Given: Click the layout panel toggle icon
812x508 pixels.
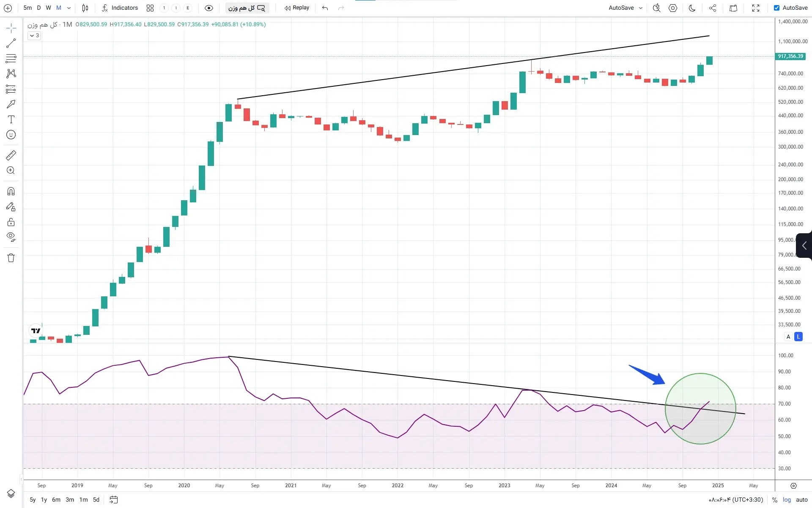Looking at the screenshot, I should (733, 8).
